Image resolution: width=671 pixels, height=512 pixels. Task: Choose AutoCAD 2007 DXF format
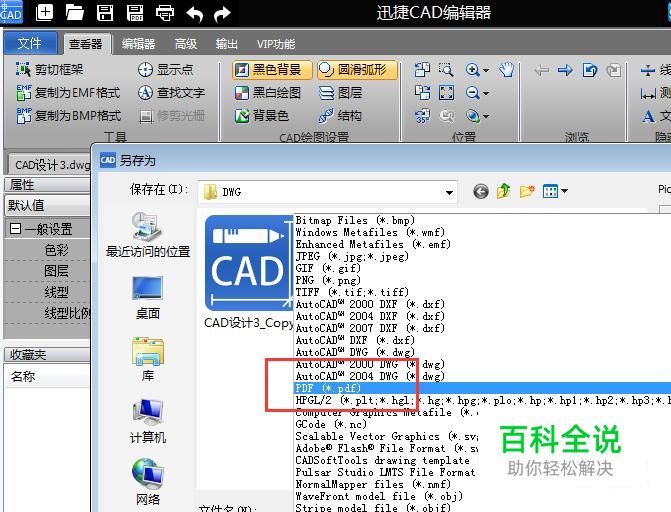point(370,328)
